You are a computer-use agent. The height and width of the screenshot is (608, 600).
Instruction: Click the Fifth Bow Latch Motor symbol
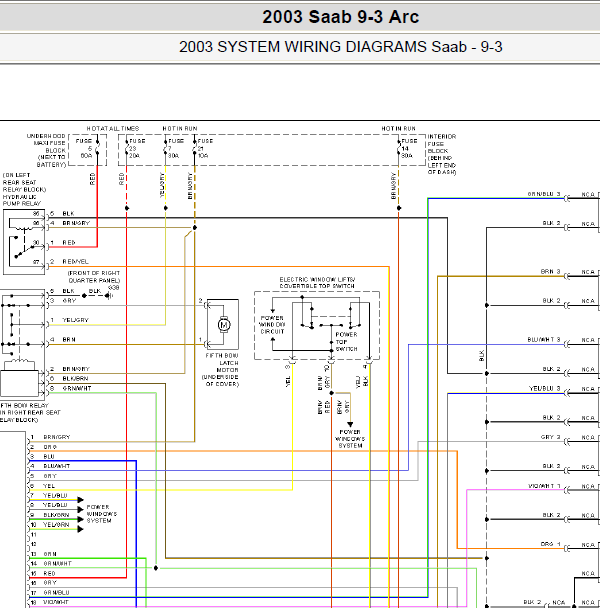coord(223,324)
